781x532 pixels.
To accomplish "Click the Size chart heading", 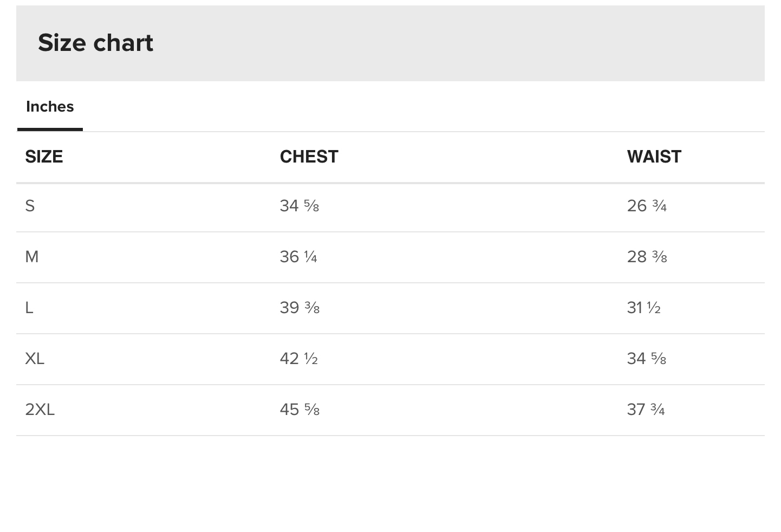I will point(95,43).
